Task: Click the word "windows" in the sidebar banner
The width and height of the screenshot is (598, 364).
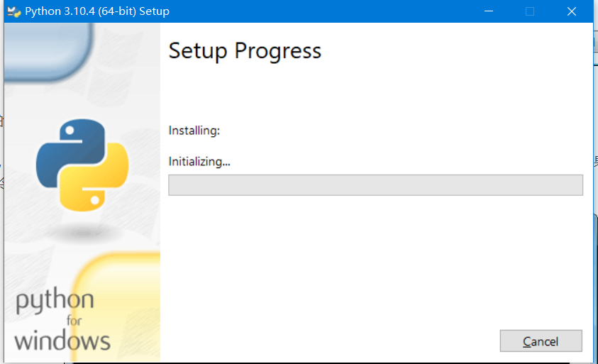Action: click(62, 340)
